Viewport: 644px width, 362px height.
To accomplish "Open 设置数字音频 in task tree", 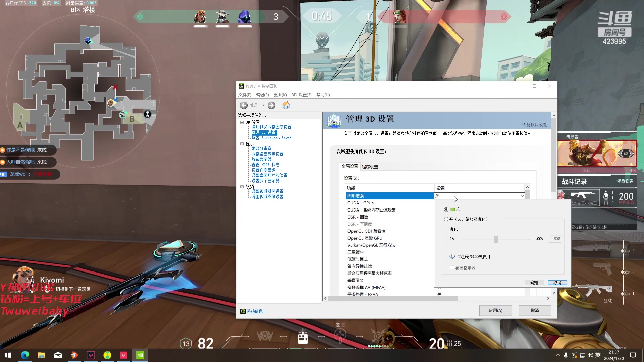I will click(x=263, y=170).
